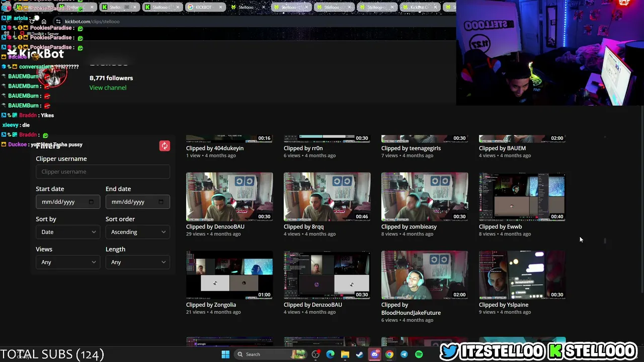The width and height of the screenshot is (644, 362).
Task: Expand the Sort by dropdown
Action: [x=68, y=232]
